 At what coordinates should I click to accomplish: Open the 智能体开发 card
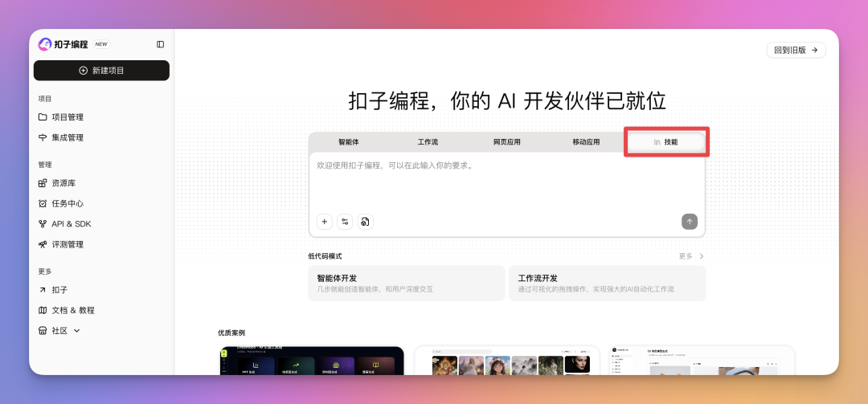pos(407,284)
